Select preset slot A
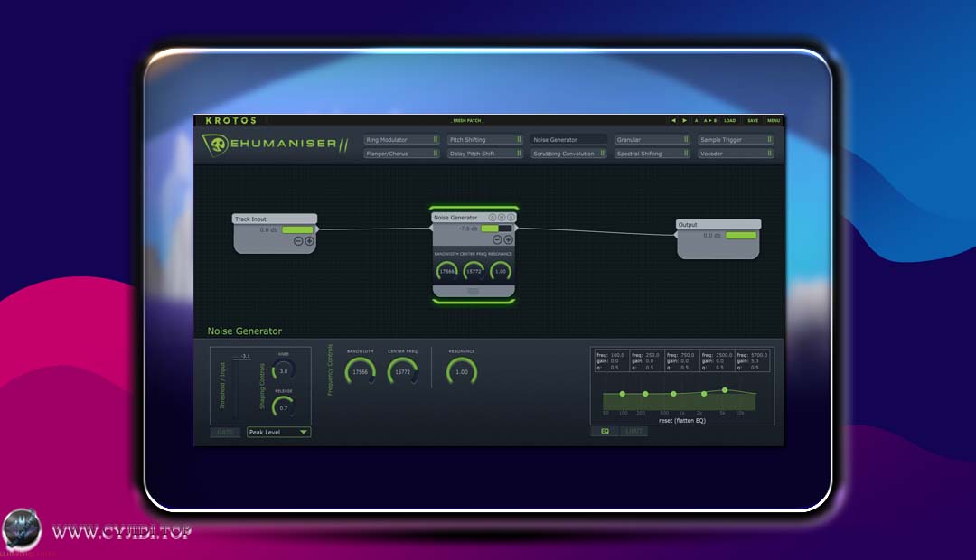Image resolution: width=976 pixels, height=560 pixels. 696,121
